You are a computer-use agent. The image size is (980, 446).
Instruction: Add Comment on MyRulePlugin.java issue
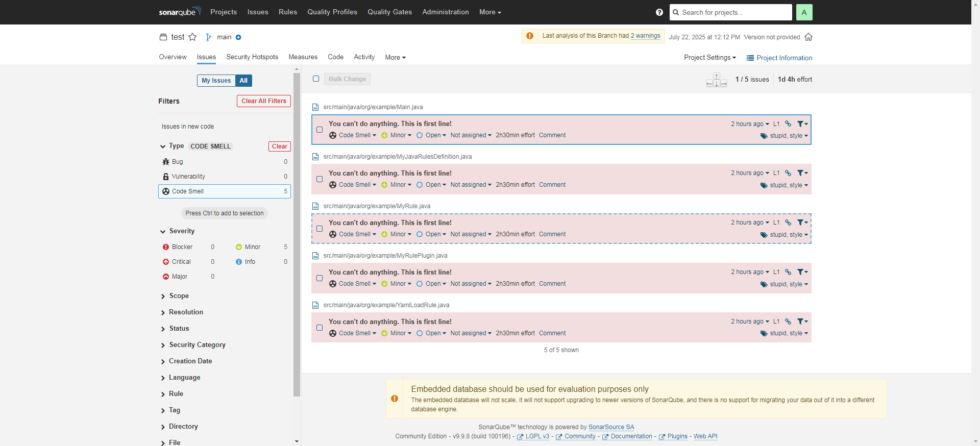click(552, 284)
